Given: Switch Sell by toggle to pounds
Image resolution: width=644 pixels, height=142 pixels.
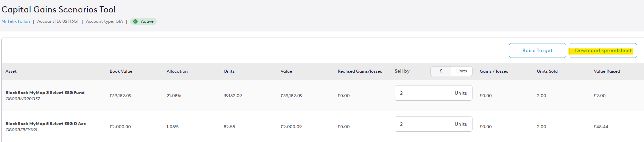Looking at the screenshot, I should pyautogui.click(x=441, y=71).
